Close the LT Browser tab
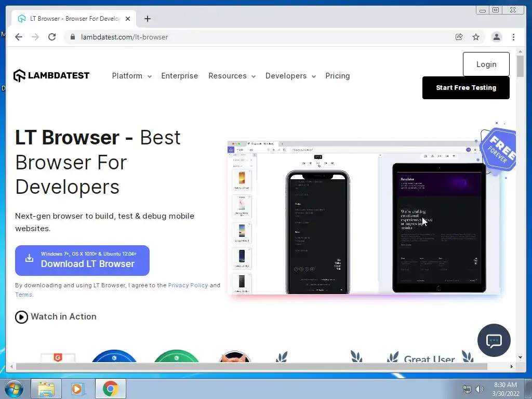The width and height of the screenshot is (532, 399). point(128,19)
